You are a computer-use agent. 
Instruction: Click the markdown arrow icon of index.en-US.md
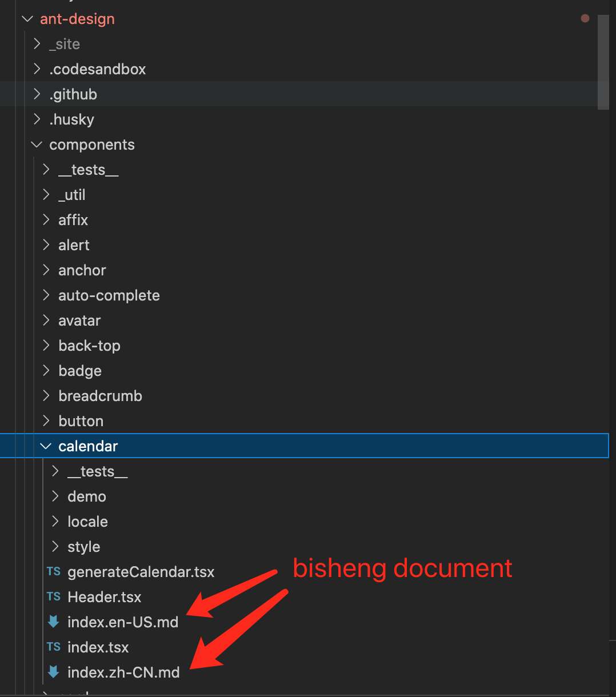pyautogui.click(x=54, y=622)
